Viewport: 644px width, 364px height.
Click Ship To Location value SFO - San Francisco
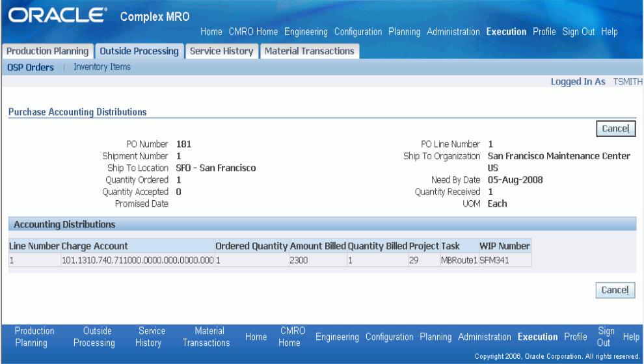tap(215, 168)
